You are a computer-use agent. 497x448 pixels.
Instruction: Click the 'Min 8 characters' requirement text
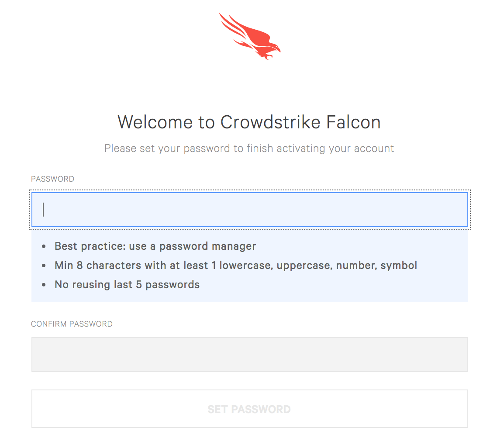click(x=236, y=265)
